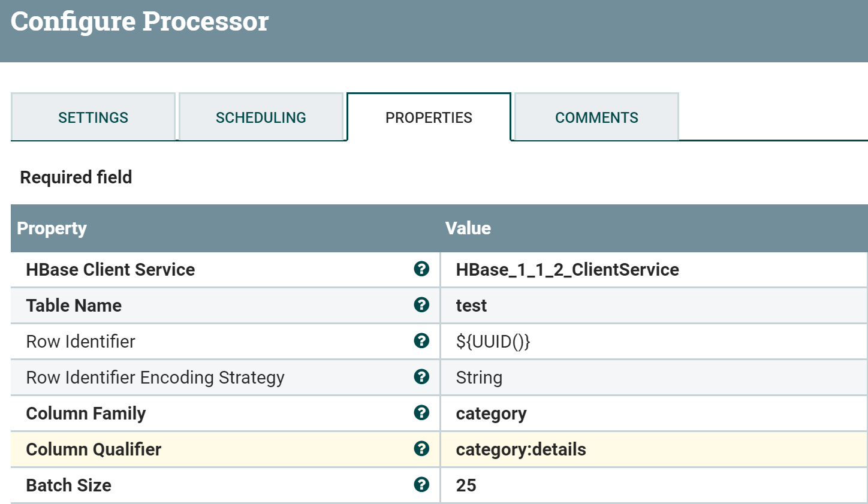
Task: Edit the Column Family value category
Action: 491,414
